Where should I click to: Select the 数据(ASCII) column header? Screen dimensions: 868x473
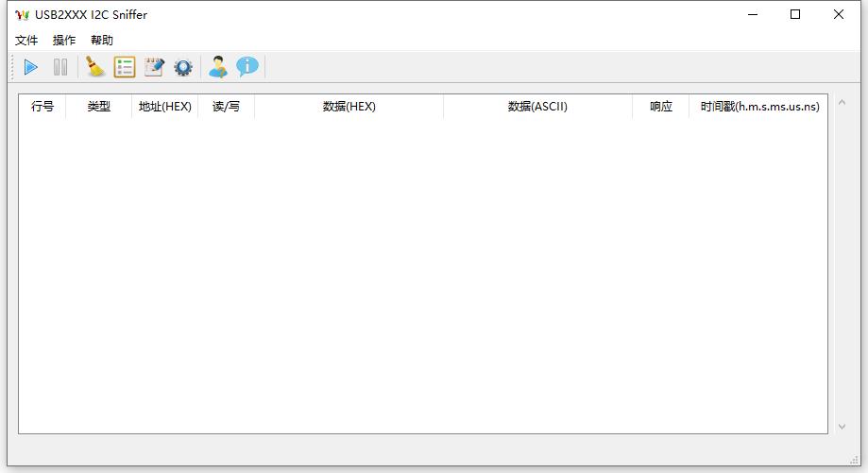[537, 107]
